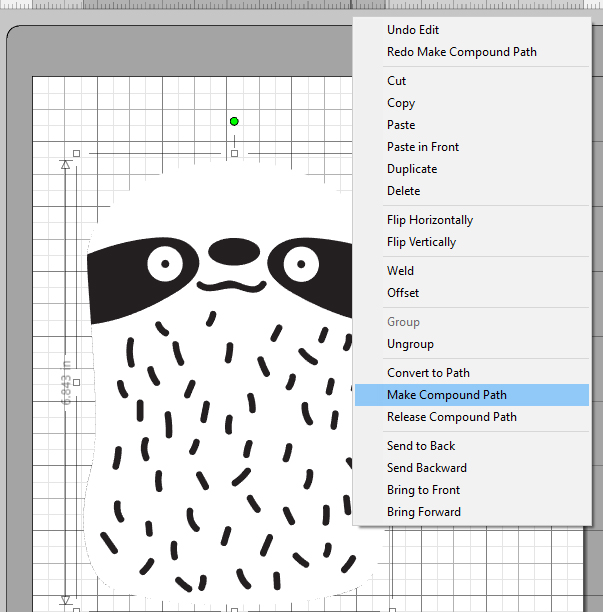Choose Copy from the context menu

(401, 103)
